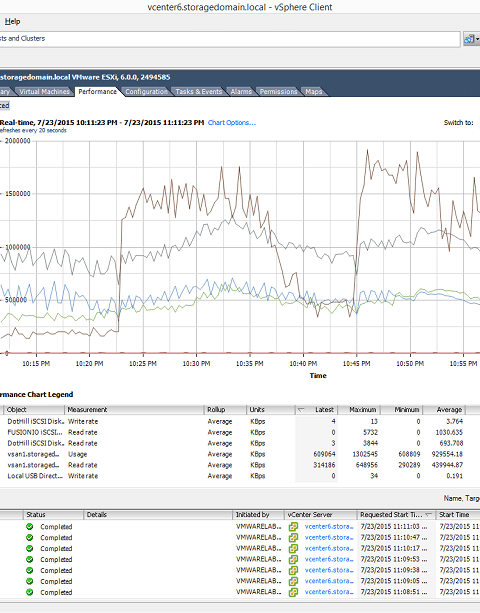The width and height of the screenshot is (480, 613).
Task: Sort tasks by Start Time column
Action: coord(458,514)
